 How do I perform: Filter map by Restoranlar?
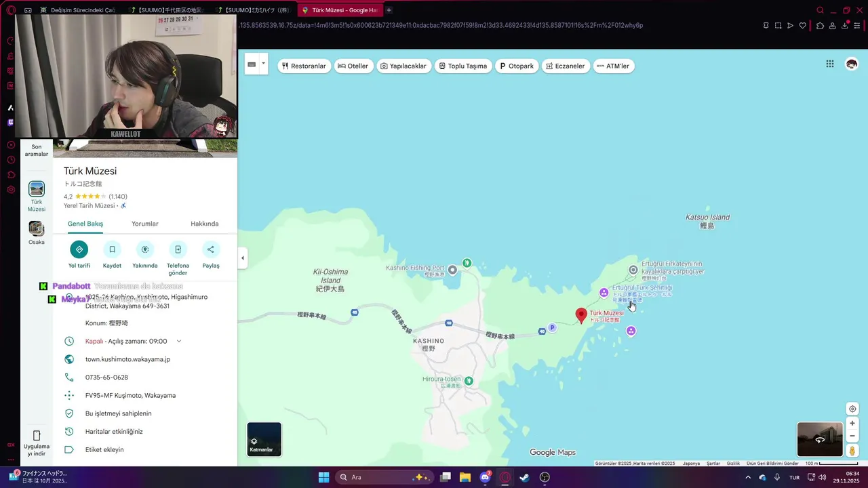coord(304,66)
